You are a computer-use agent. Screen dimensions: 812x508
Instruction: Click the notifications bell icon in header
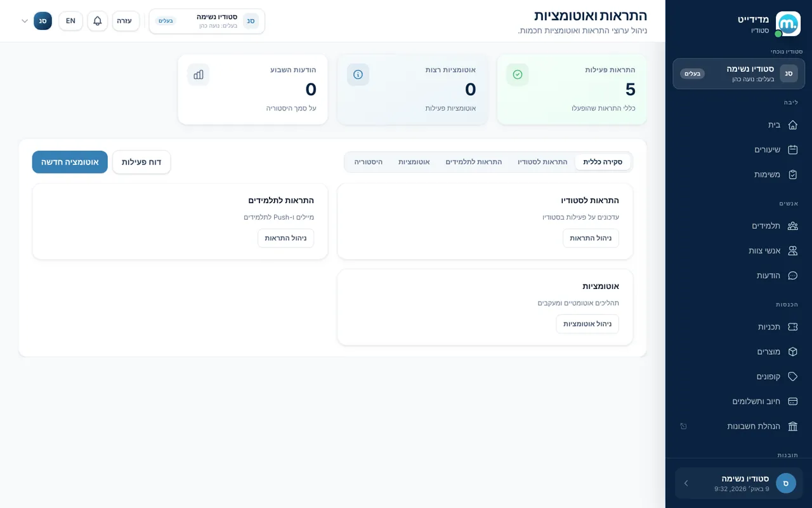click(x=98, y=21)
